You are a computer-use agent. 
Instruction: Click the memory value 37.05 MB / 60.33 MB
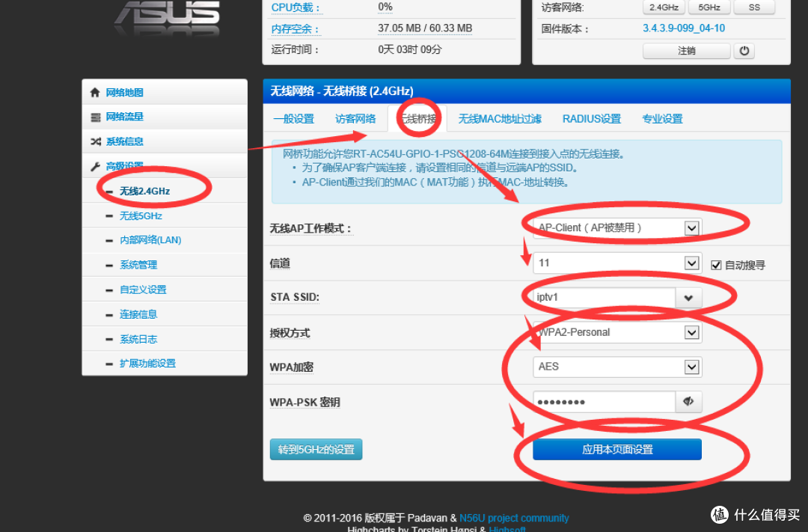(x=425, y=28)
